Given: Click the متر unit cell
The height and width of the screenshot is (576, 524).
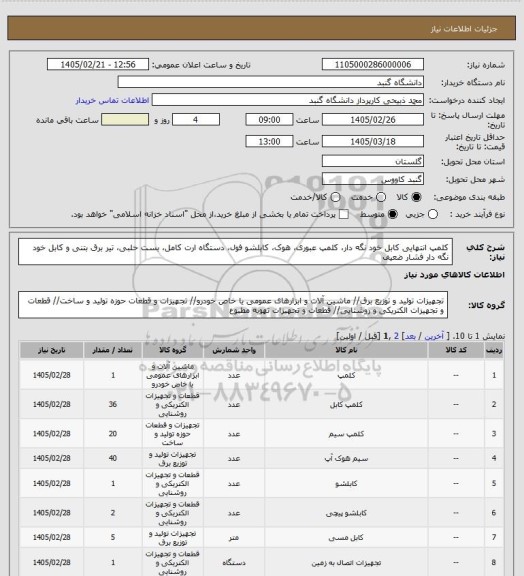Looking at the screenshot, I should [234, 537].
